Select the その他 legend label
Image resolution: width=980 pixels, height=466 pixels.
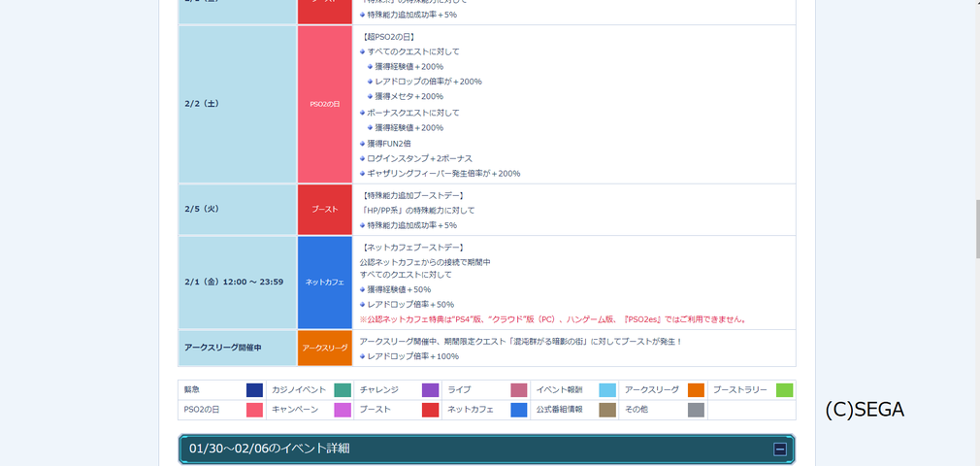click(x=637, y=410)
